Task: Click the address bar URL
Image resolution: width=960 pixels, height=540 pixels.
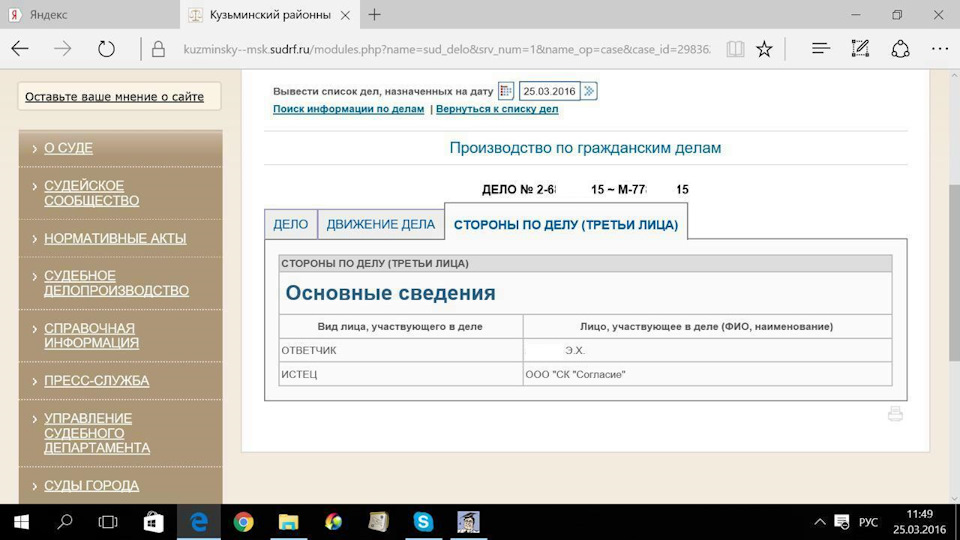Action: point(447,49)
